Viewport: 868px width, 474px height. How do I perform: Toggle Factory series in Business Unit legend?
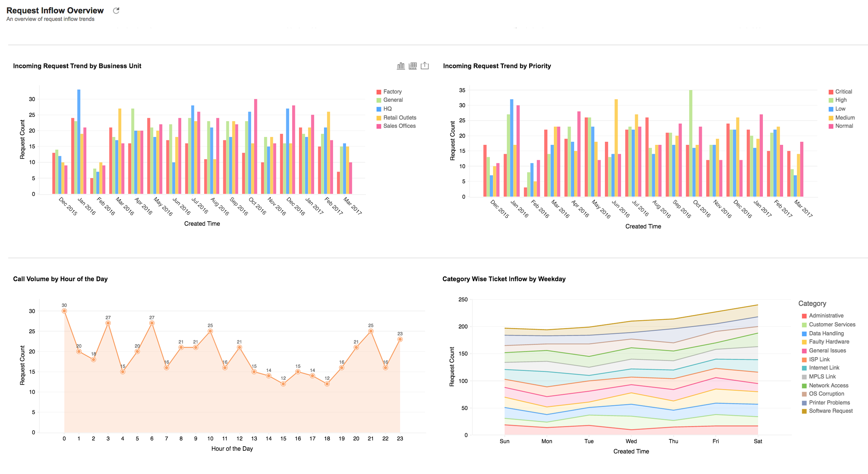(392, 92)
